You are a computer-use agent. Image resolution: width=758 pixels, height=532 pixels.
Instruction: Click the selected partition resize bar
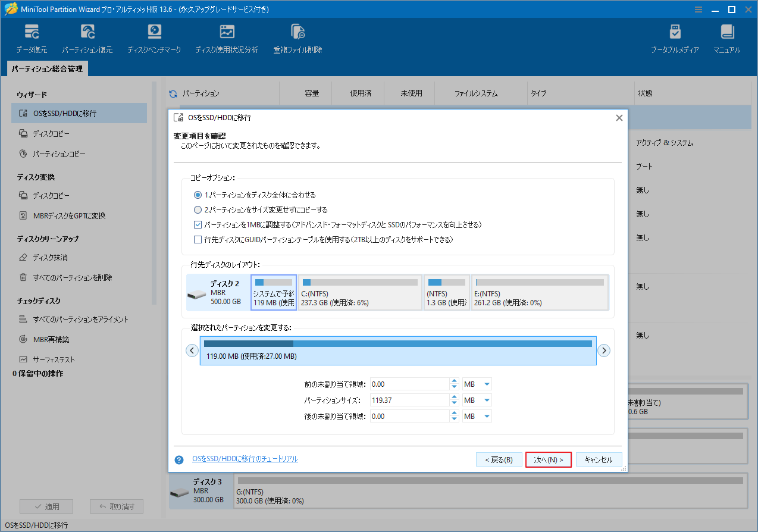pyautogui.click(x=397, y=350)
